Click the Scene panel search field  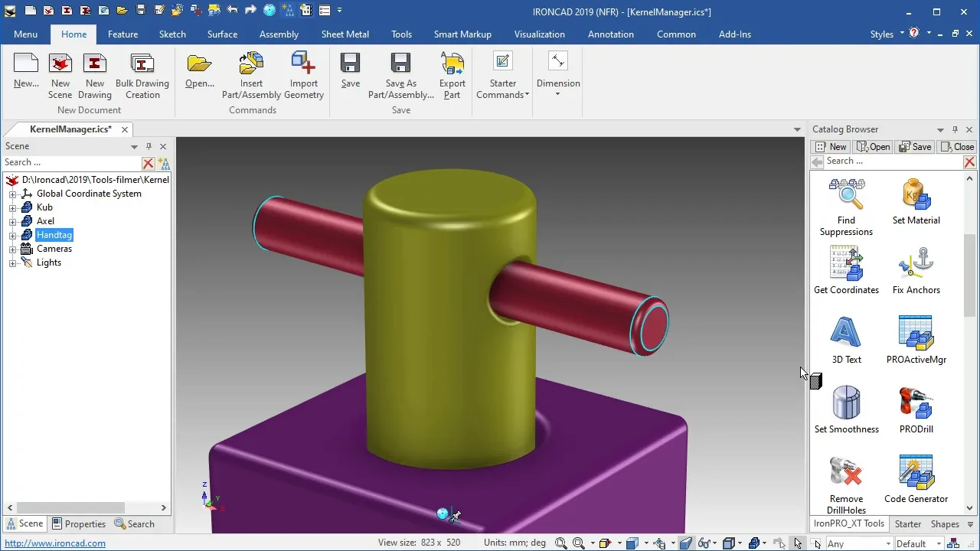coord(72,162)
